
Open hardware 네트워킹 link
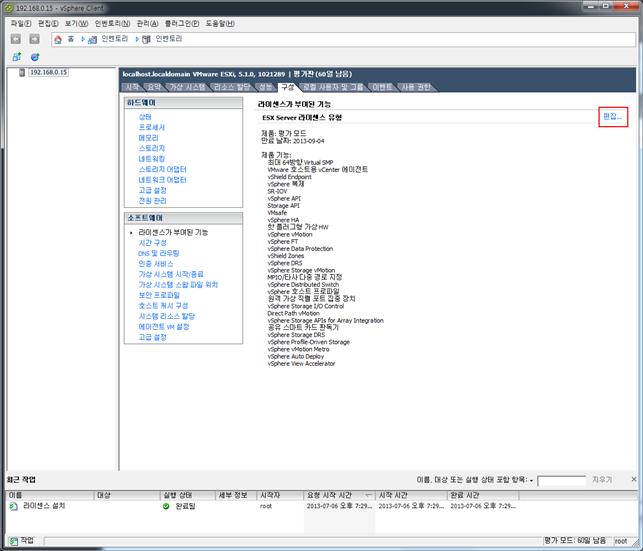151,159
